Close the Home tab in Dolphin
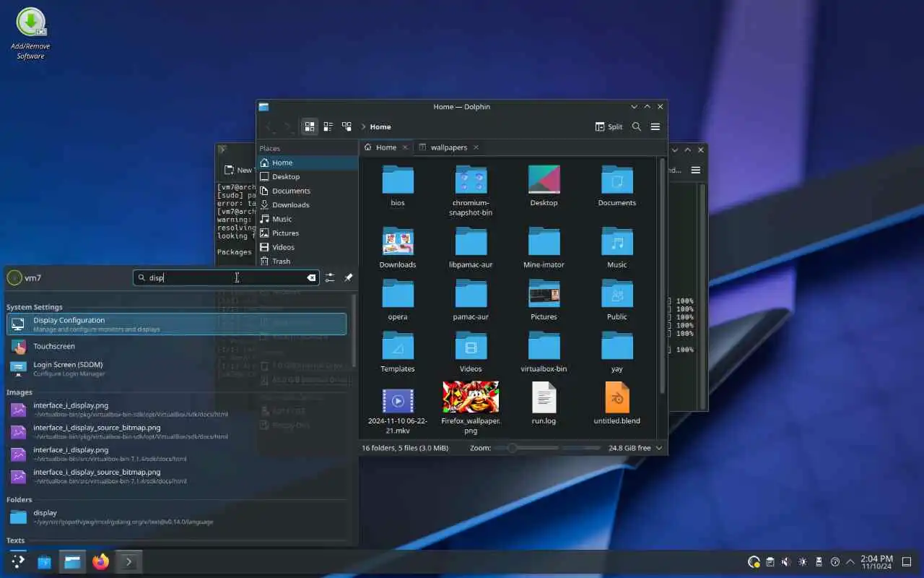 (405, 147)
